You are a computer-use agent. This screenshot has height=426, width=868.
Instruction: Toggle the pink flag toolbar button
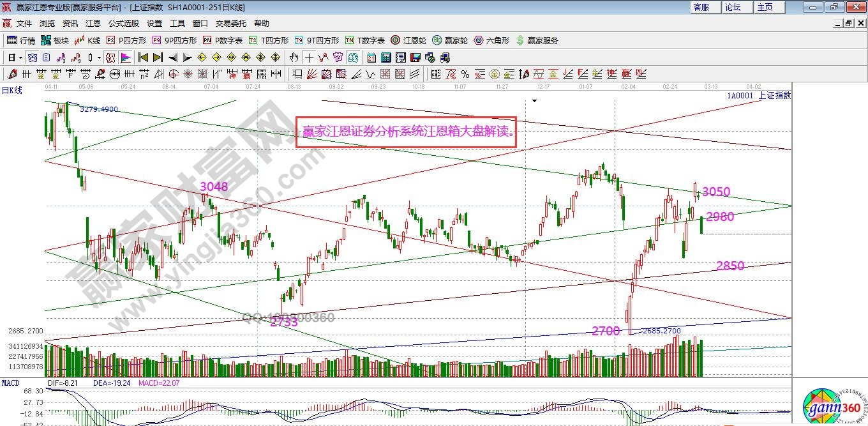point(126,57)
